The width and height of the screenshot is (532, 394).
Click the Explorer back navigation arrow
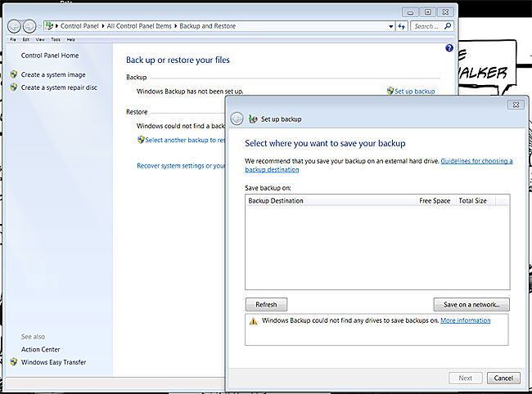tap(14, 26)
